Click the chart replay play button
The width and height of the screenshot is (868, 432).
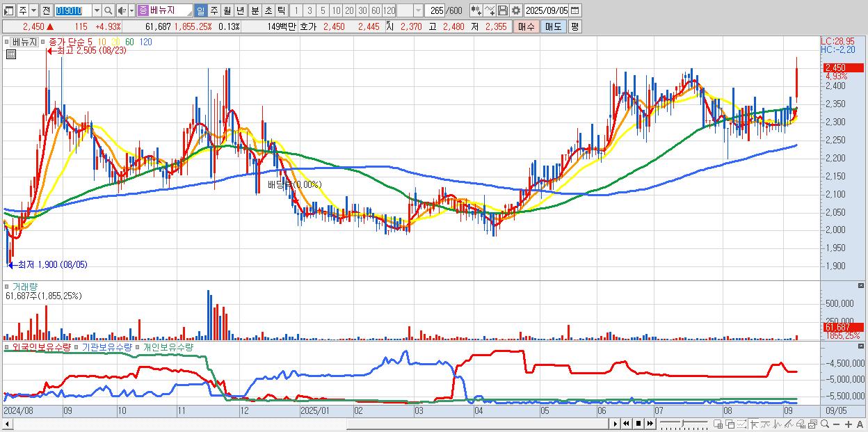pyautogui.click(x=615, y=424)
